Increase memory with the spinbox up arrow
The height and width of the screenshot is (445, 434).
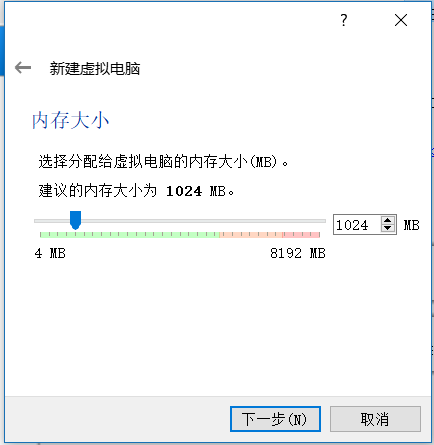pyautogui.click(x=387, y=220)
